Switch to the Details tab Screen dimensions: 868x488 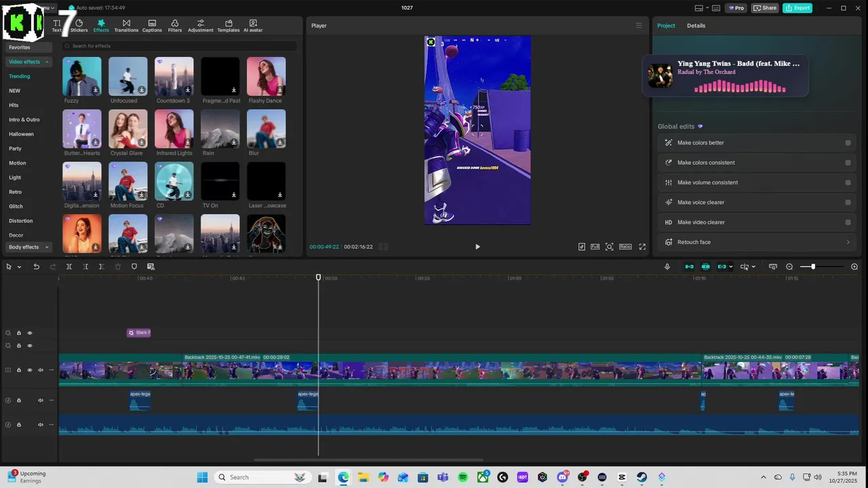click(696, 26)
